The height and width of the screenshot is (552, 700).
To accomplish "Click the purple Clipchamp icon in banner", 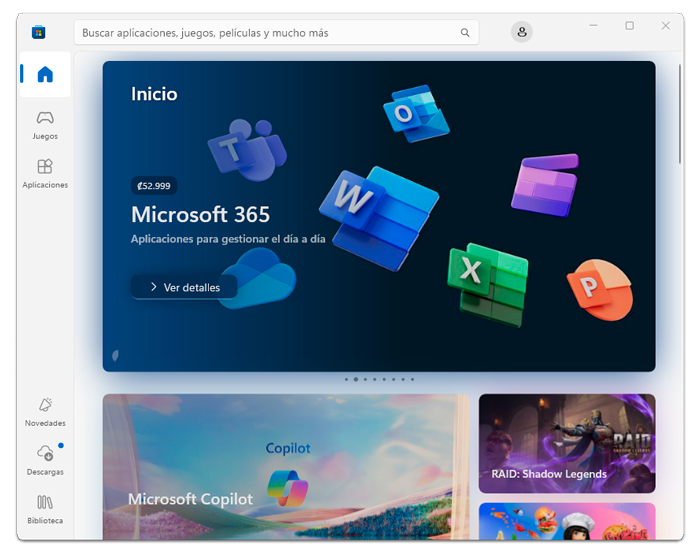I will click(545, 184).
